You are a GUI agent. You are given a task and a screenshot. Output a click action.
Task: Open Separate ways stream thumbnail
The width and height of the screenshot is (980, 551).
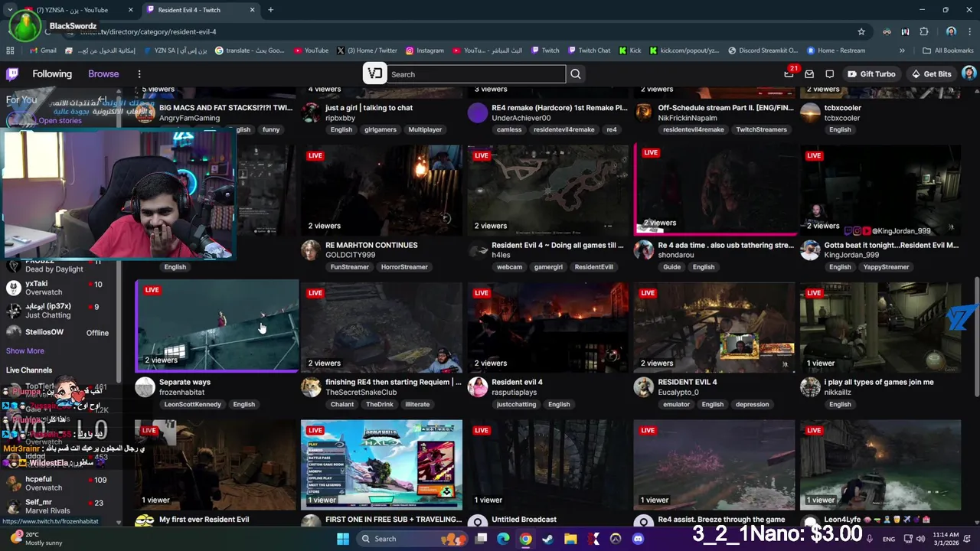tap(217, 326)
